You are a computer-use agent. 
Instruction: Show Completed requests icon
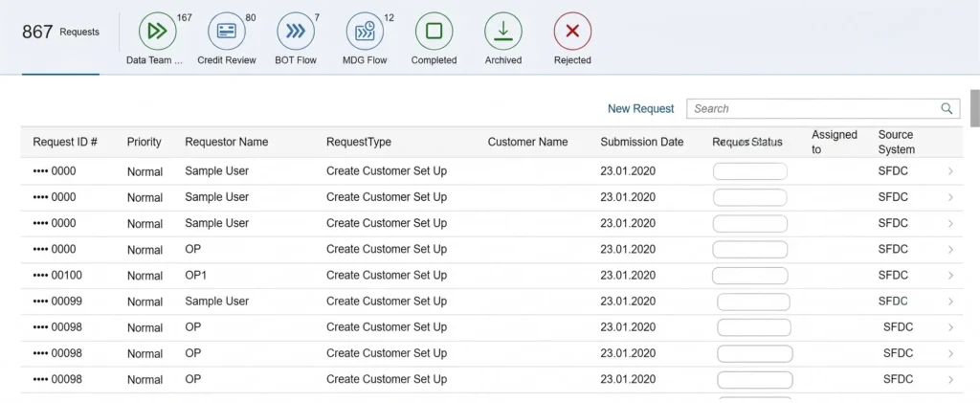pyautogui.click(x=434, y=32)
